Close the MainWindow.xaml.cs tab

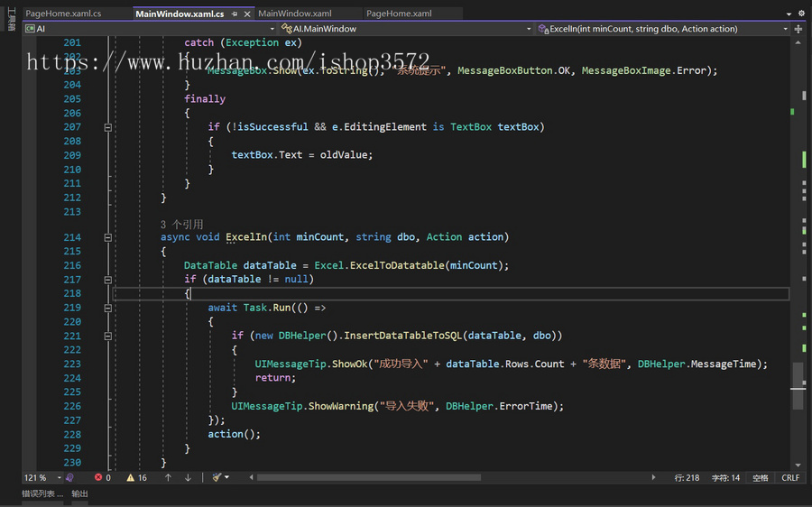[x=247, y=14]
